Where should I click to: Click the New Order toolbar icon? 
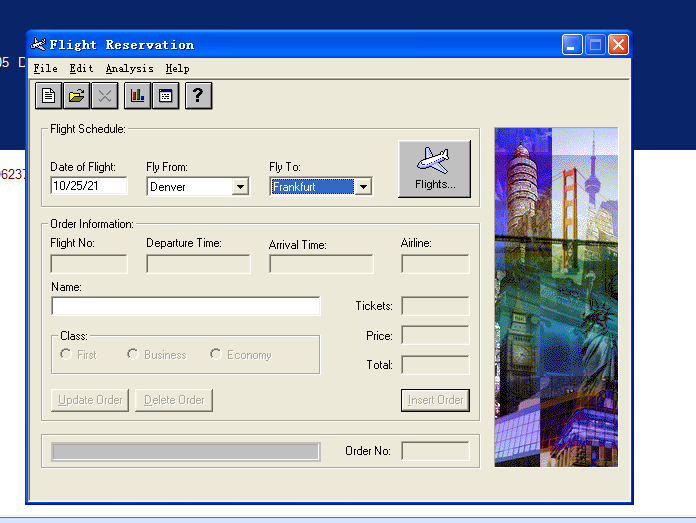tap(48, 96)
